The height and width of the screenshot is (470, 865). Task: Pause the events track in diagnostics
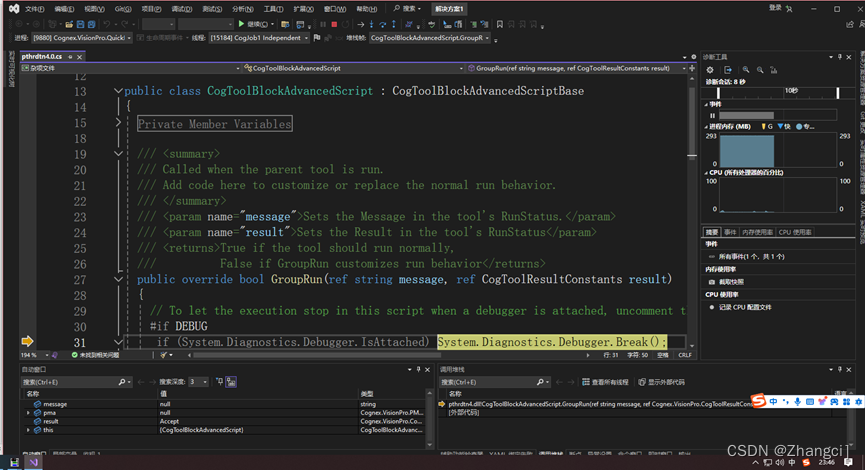click(712, 115)
